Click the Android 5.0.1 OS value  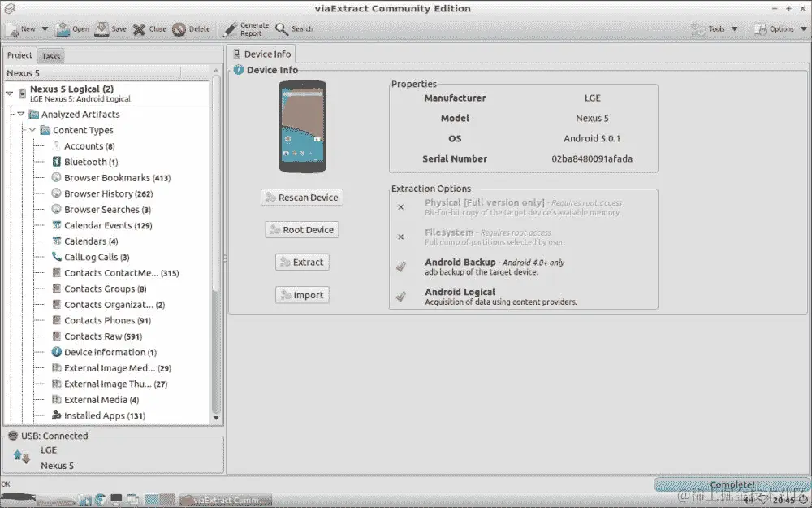click(x=592, y=138)
